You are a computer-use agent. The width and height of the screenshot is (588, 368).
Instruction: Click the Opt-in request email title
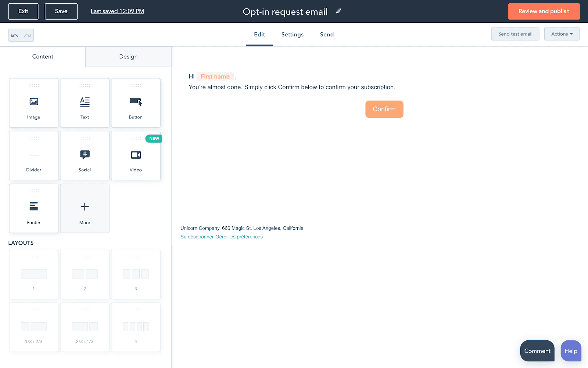285,12
